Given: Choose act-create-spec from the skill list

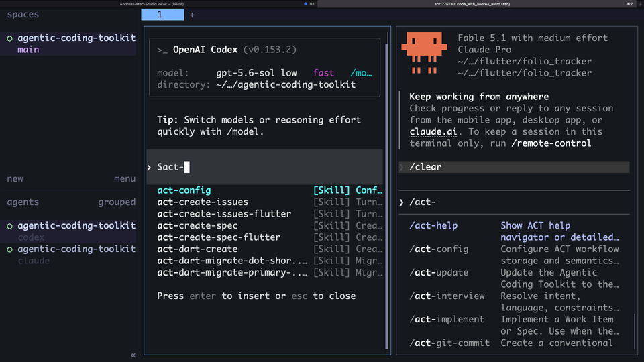Looking at the screenshot, I should (x=270, y=225).
